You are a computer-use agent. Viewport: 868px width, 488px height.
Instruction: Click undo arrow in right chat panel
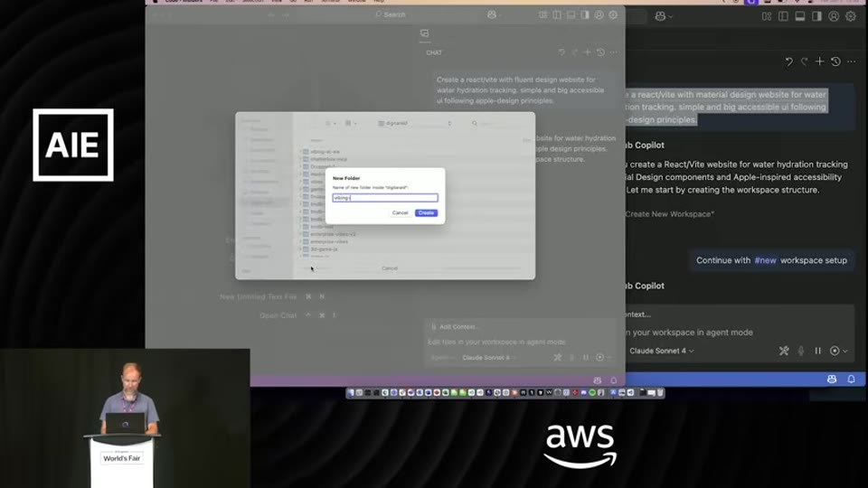coord(788,61)
